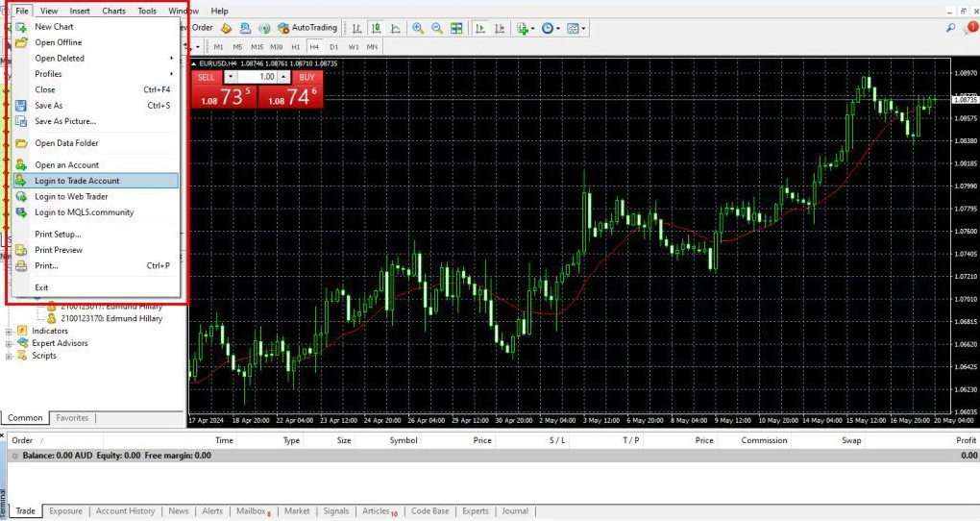
Task: Switch chart to bar chart style
Action: [x=356, y=28]
